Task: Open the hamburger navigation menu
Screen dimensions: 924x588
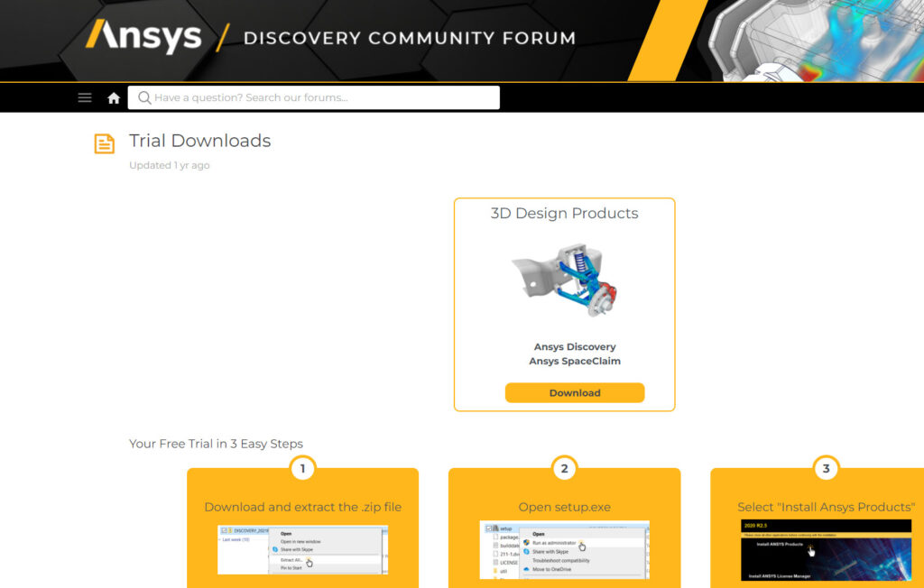Action: tap(84, 97)
